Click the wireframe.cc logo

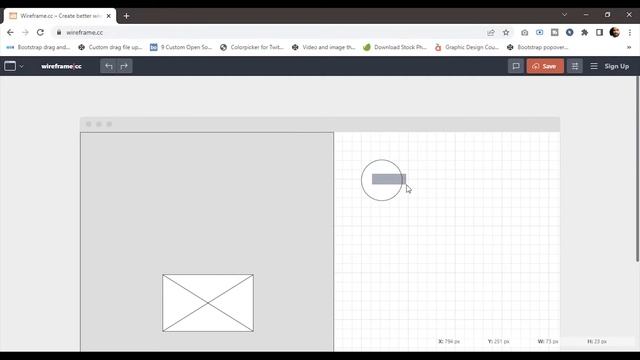(x=61, y=66)
